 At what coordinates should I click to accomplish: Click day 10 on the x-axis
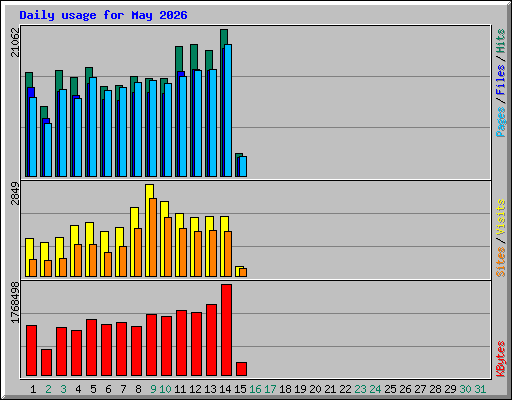165,389
